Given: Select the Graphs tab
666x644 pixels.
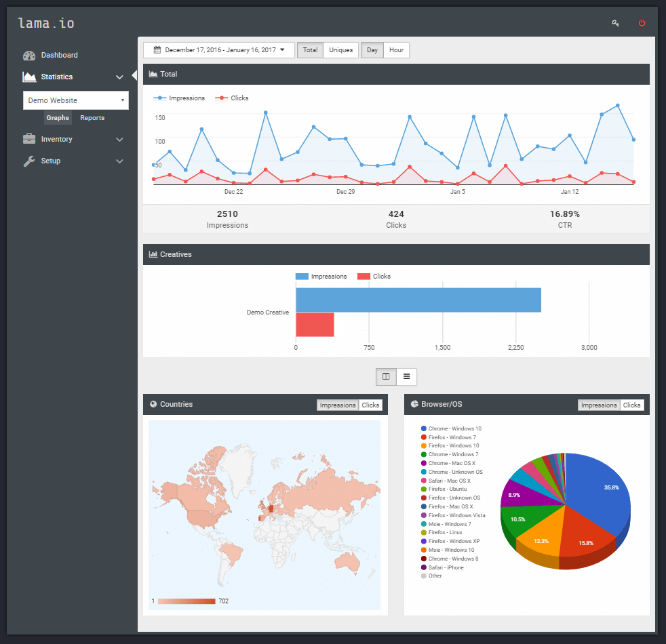Looking at the screenshot, I should [x=58, y=117].
